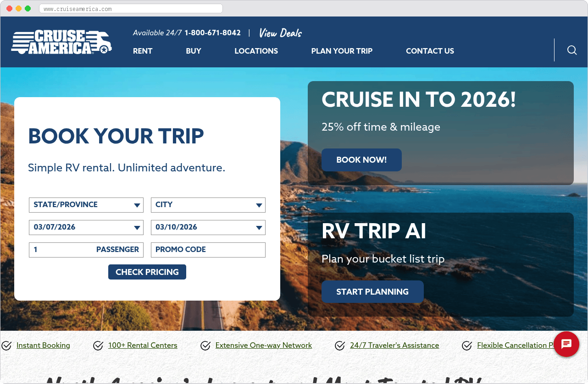
Task: Expand the 03/07/2026 pickup date selector
Action: coord(86,227)
